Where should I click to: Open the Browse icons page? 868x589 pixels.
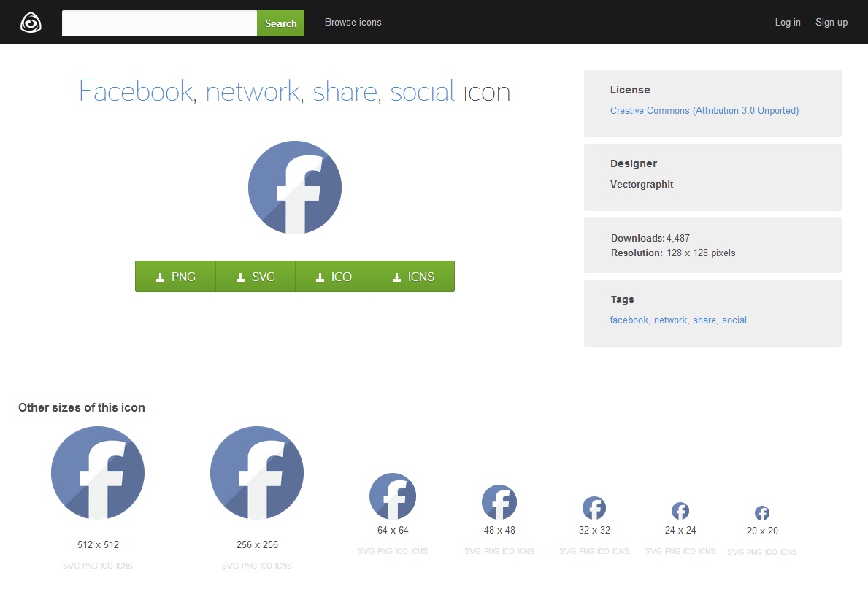coord(353,22)
